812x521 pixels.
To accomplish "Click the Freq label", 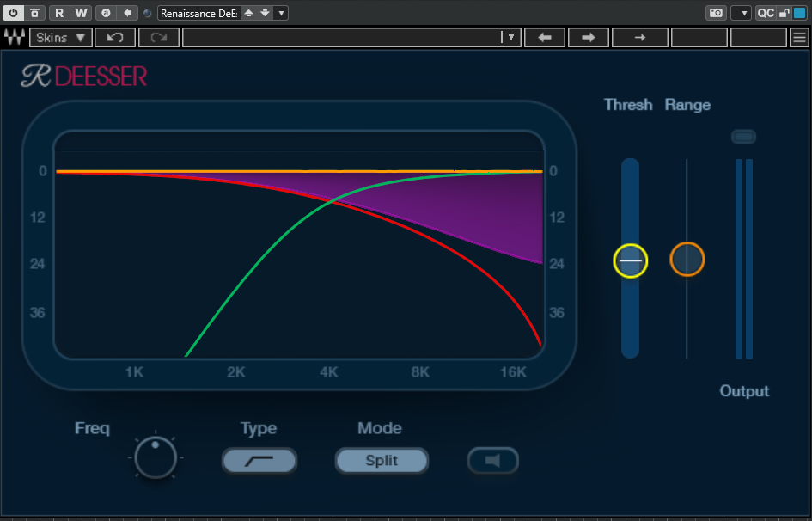I will coord(92,428).
